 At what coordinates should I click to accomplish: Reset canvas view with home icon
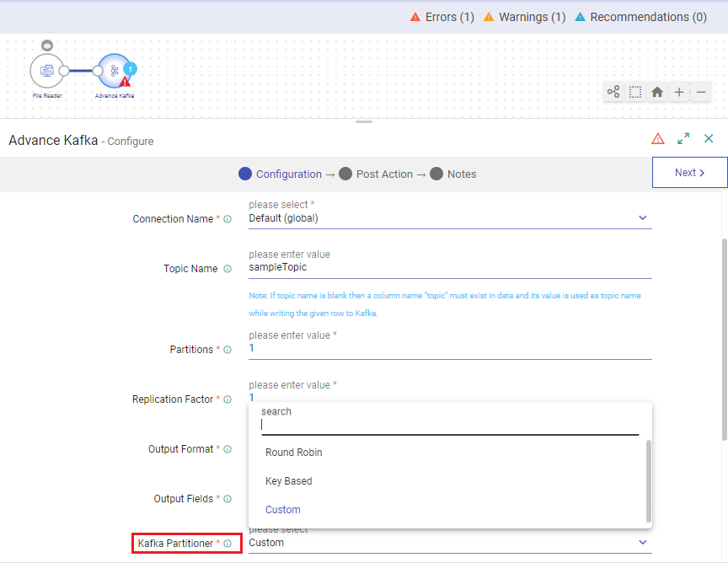pos(657,92)
